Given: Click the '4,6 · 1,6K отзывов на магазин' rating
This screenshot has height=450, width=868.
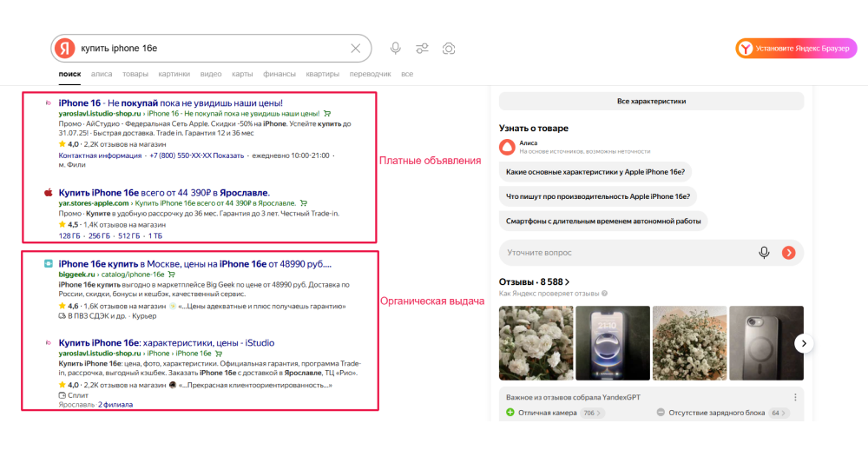Looking at the screenshot, I should (112, 306).
